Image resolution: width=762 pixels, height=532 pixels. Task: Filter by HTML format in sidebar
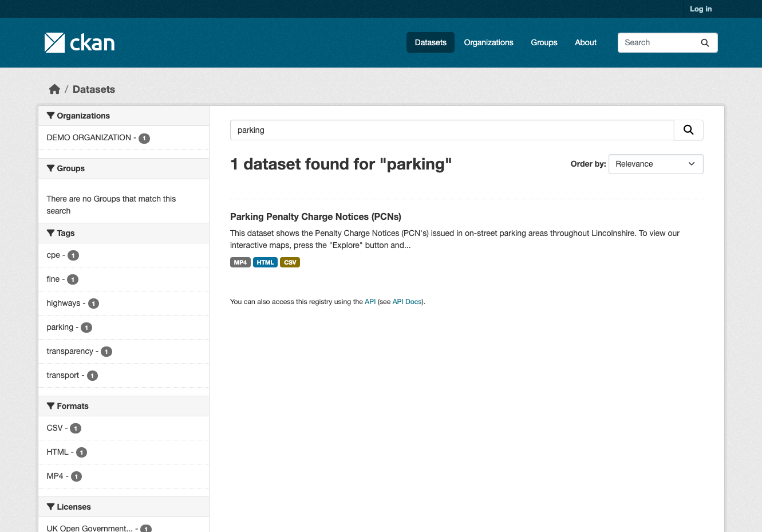124,452
